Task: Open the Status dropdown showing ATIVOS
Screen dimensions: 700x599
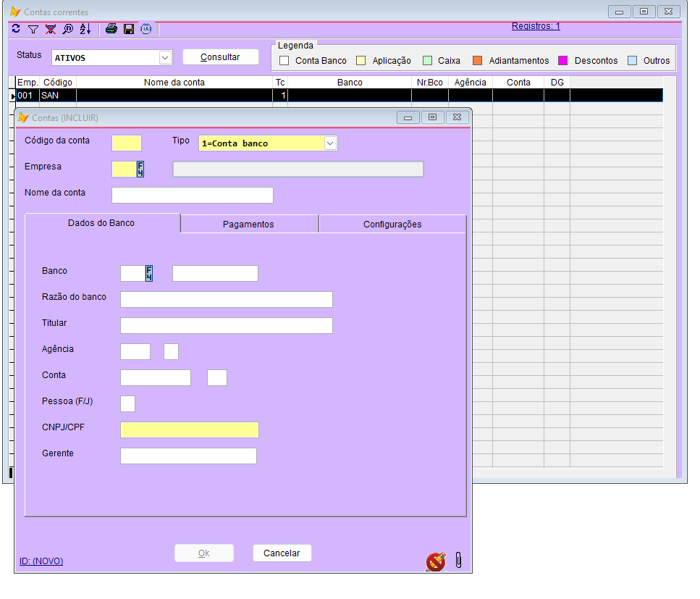Action: [x=165, y=57]
